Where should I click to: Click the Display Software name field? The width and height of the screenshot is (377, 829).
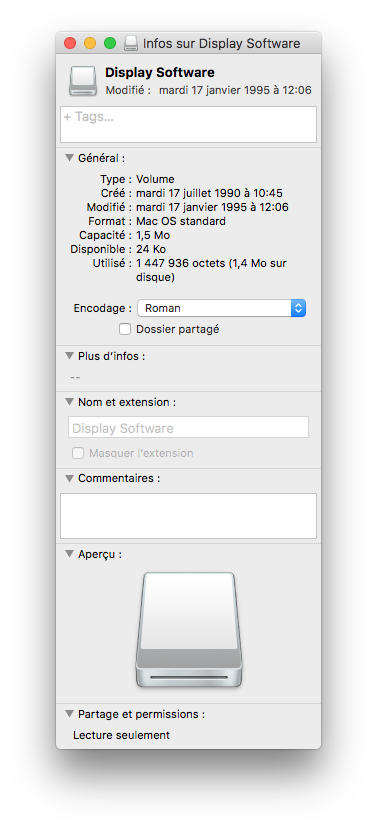click(x=188, y=427)
